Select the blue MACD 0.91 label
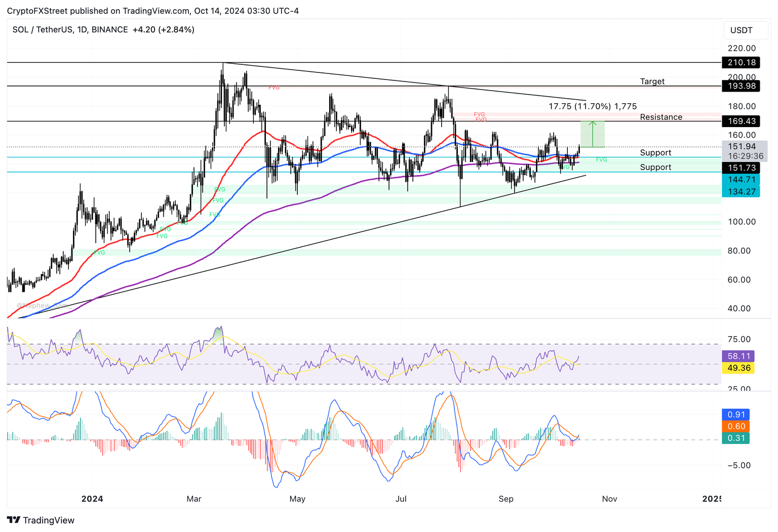The height and width of the screenshot is (532, 778). point(735,415)
